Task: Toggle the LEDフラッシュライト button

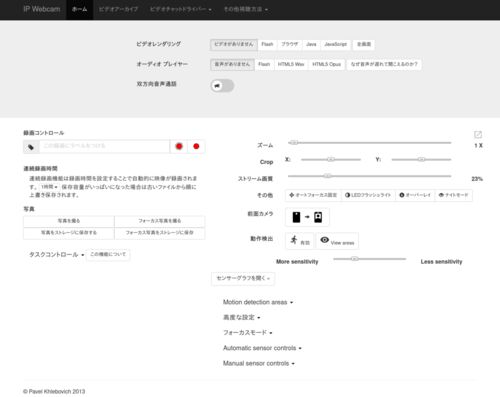Action: [368, 195]
